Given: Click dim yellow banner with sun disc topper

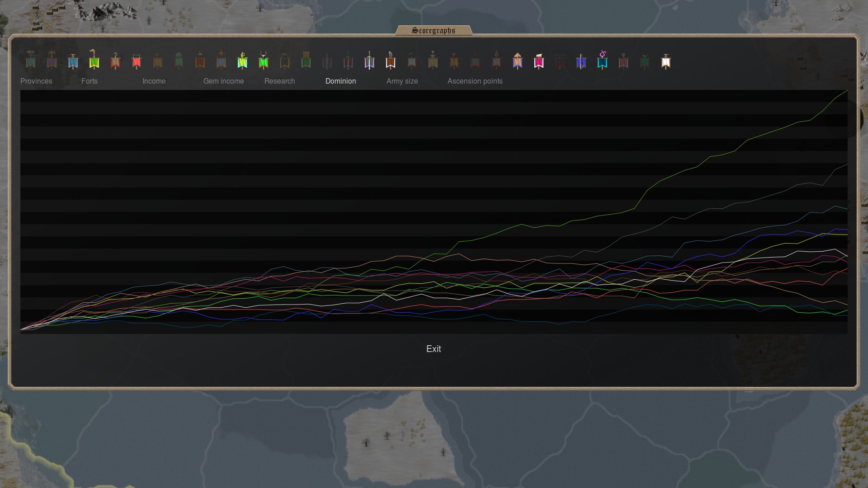Looking at the screenshot, I should [433, 60].
